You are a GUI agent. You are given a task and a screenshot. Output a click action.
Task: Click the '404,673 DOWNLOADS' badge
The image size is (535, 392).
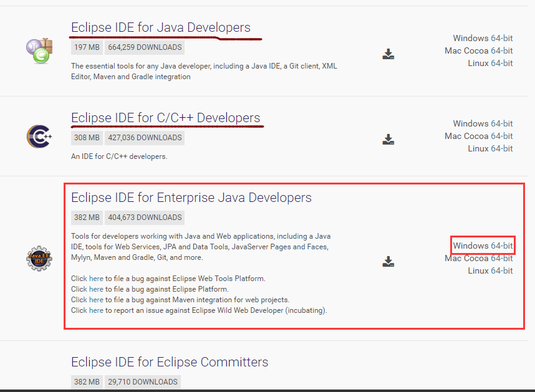145,218
